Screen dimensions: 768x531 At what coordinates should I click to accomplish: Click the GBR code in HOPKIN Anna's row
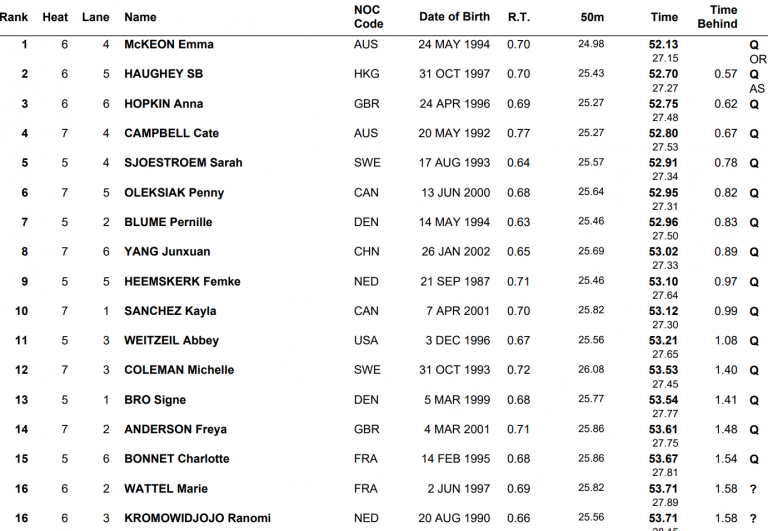click(366, 104)
